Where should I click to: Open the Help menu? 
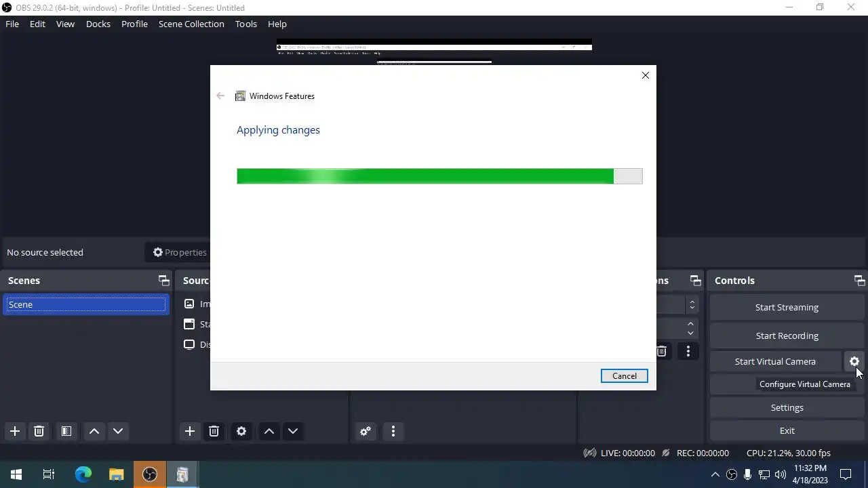pos(277,24)
